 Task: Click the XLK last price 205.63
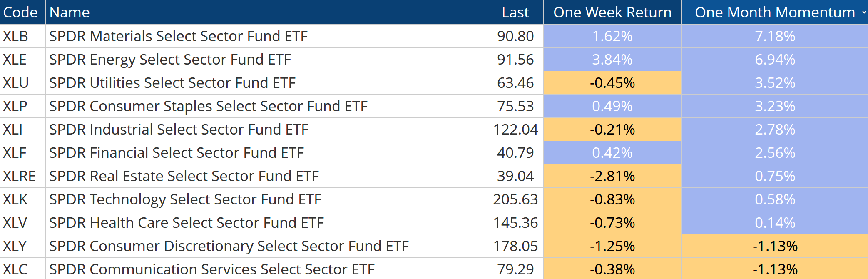pyautogui.click(x=515, y=199)
